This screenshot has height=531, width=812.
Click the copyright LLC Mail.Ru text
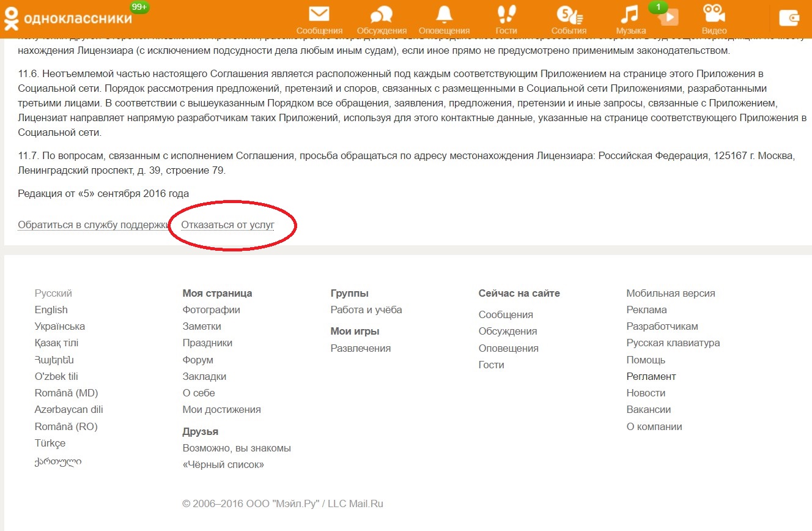coord(282,504)
